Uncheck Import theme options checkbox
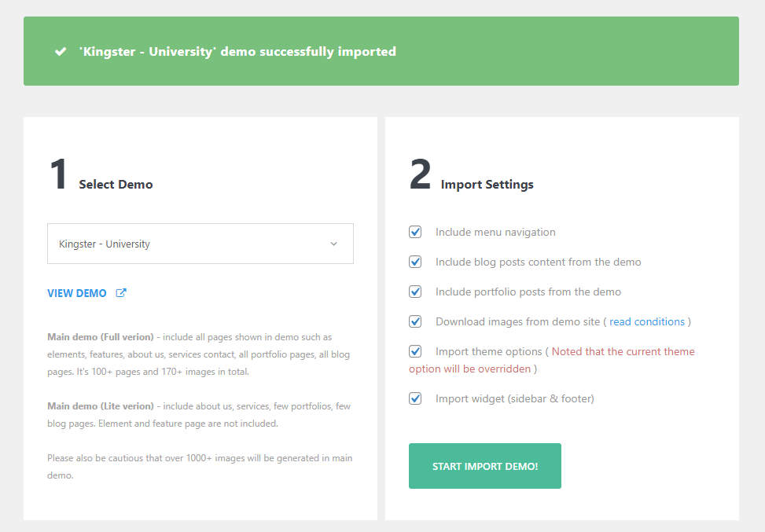Viewport: 765px width, 532px height. (x=415, y=351)
